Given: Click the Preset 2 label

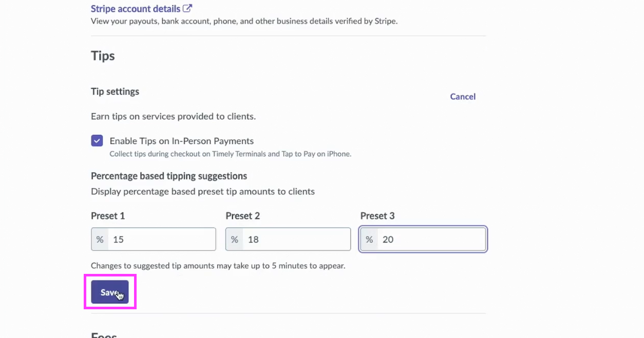Looking at the screenshot, I should 242,216.
